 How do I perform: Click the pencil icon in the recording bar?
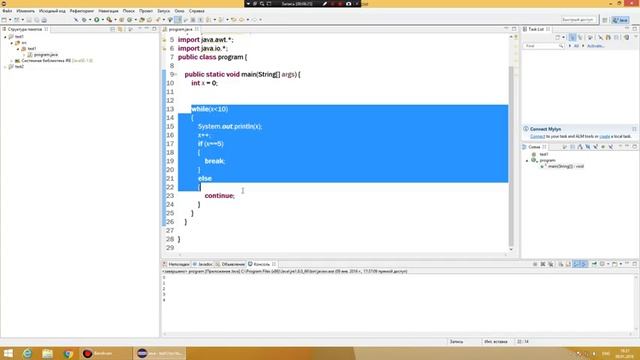(x=325, y=4)
